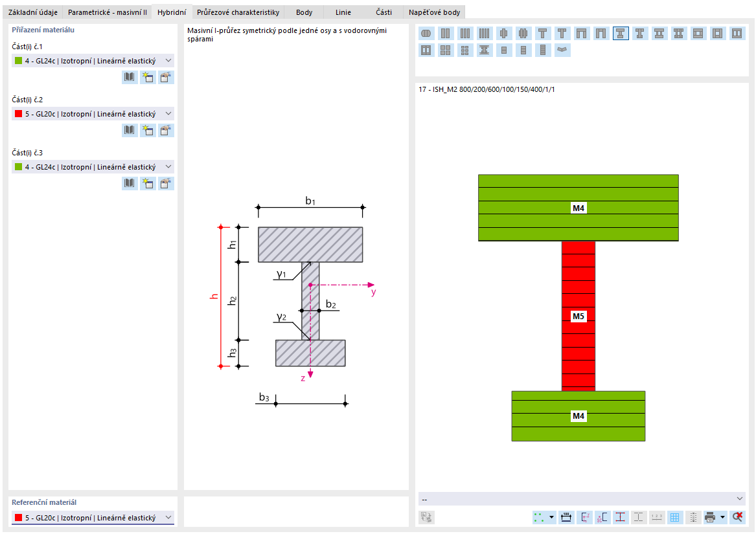Print the cross-section graphic
The height and width of the screenshot is (534, 756).
point(710,517)
